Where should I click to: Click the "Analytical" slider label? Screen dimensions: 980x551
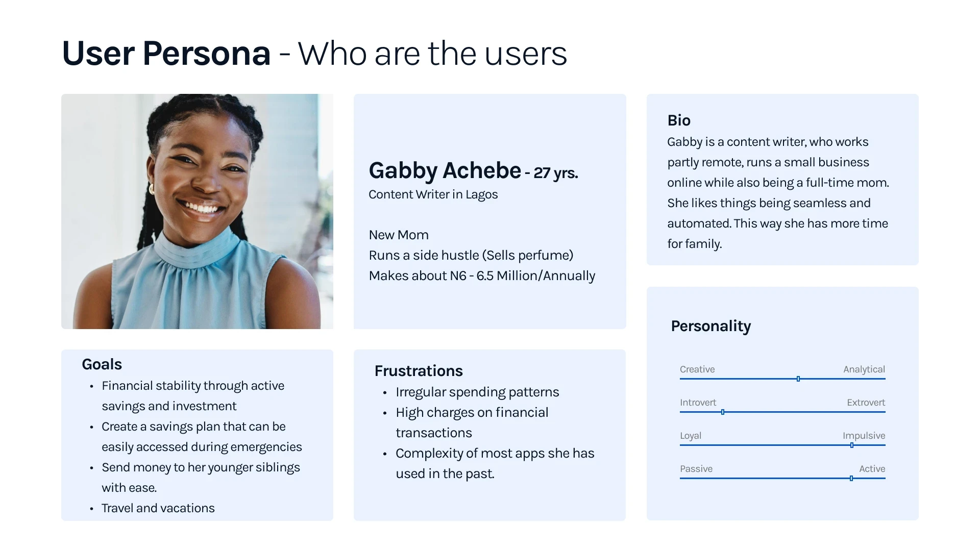point(864,369)
